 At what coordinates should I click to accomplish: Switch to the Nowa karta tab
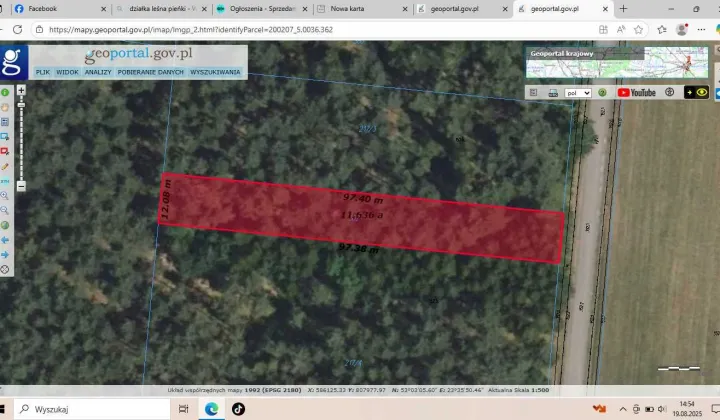pyautogui.click(x=363, y=9)
